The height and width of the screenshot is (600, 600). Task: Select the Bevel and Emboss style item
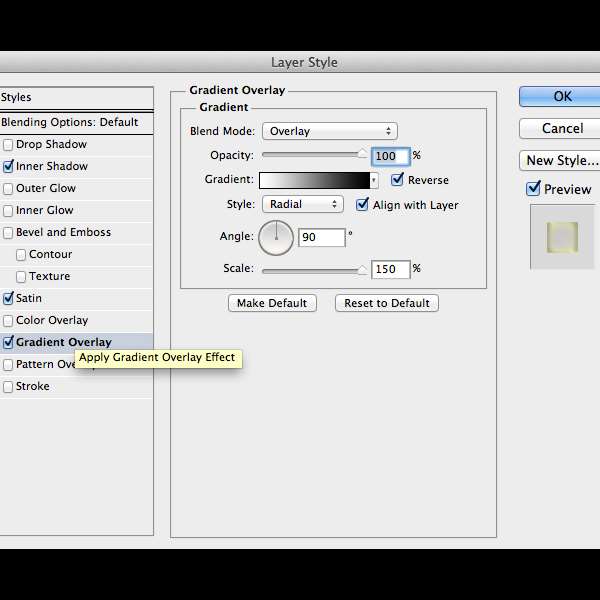tap(63, 232)
